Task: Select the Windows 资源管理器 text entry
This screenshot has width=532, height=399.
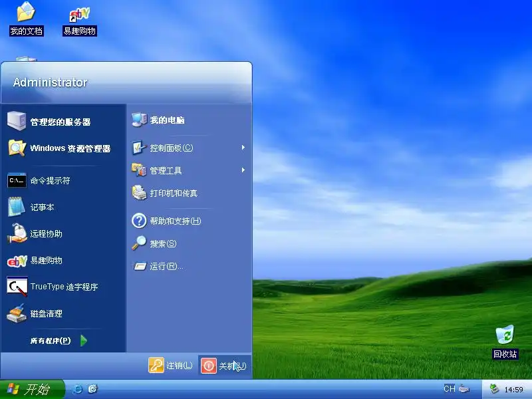Action: tap(70, 148)
